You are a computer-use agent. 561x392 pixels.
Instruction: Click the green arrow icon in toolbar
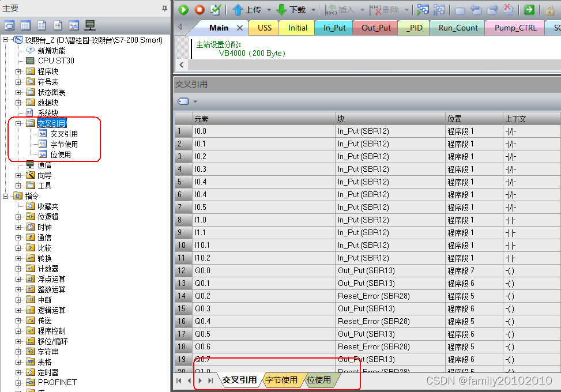[x=529, y=10]
